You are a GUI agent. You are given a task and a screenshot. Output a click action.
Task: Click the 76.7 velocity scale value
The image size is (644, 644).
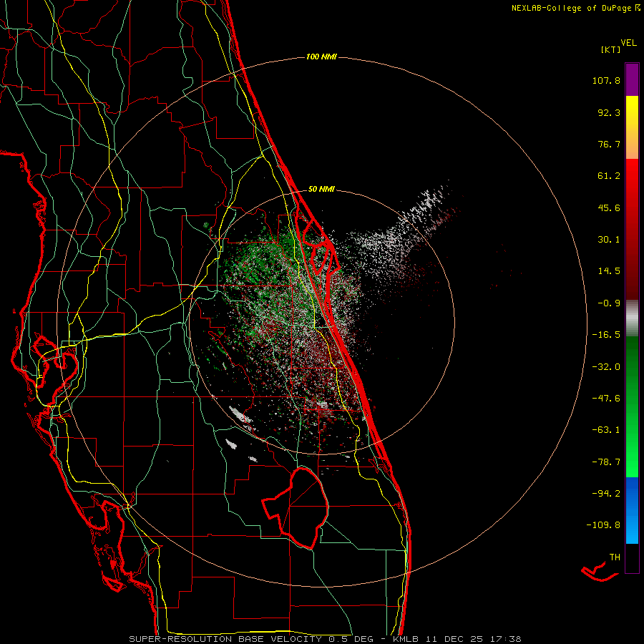[609, 144]
